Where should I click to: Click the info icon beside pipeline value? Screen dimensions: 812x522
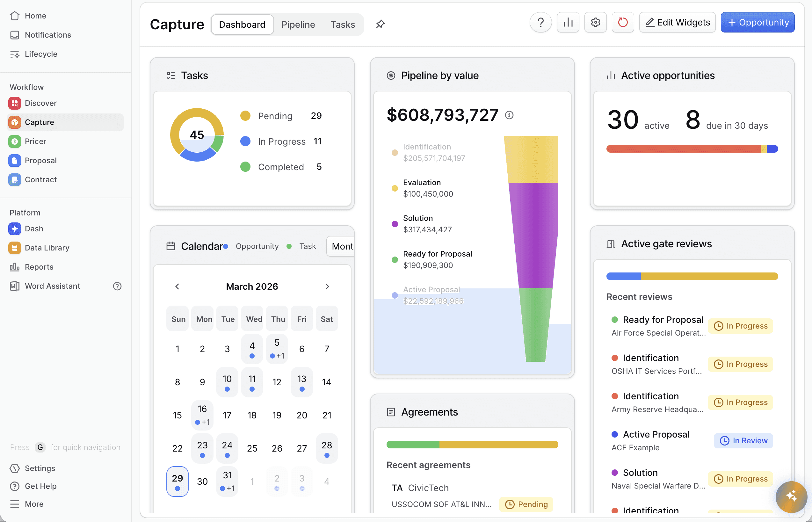[509, 115]
